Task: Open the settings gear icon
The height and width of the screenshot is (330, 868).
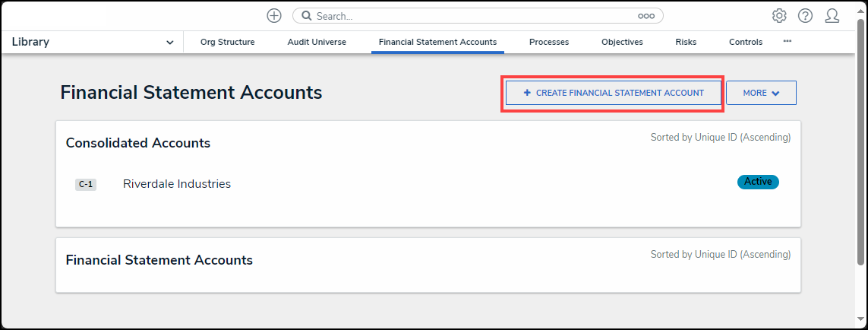Action: click(779, 16)
